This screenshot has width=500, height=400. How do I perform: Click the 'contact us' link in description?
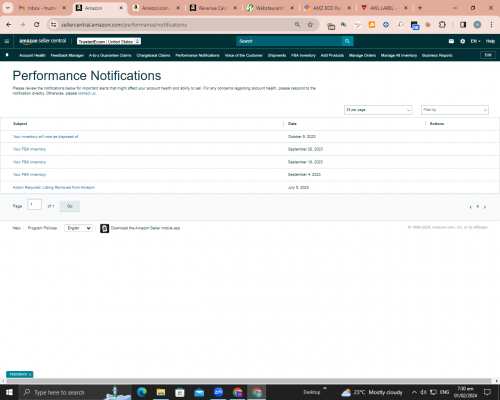tap(87, 93)
